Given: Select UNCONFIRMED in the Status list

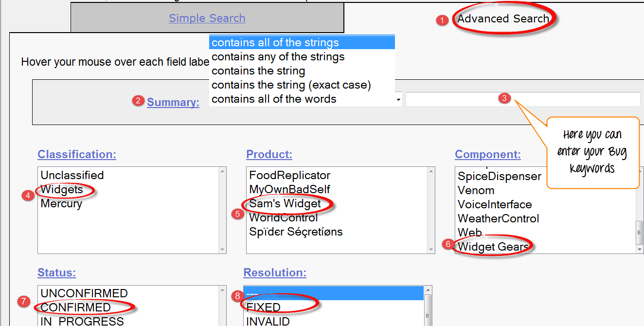Looking at the screenshot, I should (x=84, y=293).
